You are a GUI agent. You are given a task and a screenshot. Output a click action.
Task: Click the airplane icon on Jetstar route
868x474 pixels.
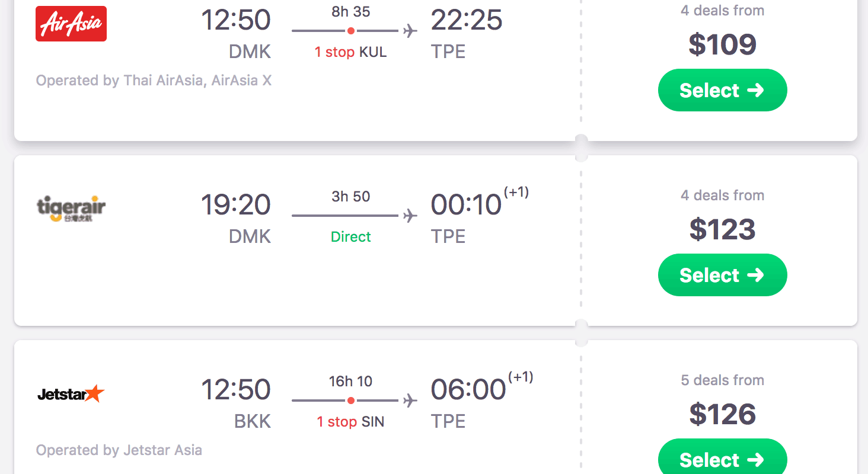(x=410, y=401)
